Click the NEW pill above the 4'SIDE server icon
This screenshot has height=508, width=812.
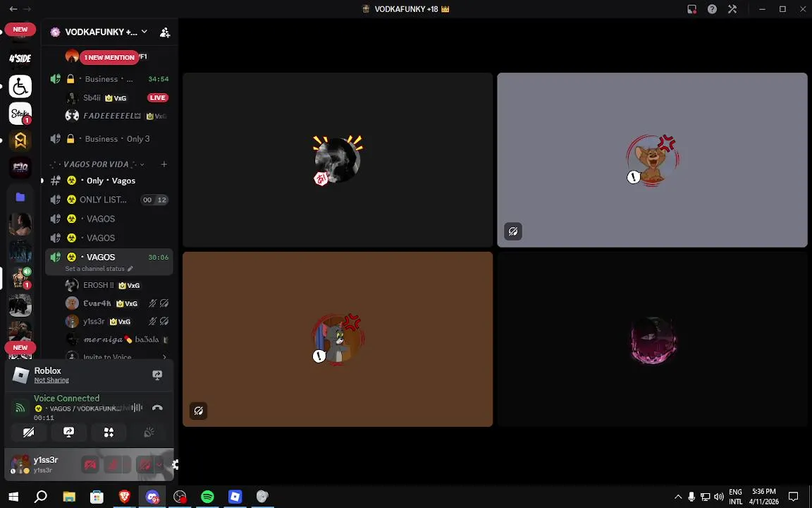coord(20,29)
